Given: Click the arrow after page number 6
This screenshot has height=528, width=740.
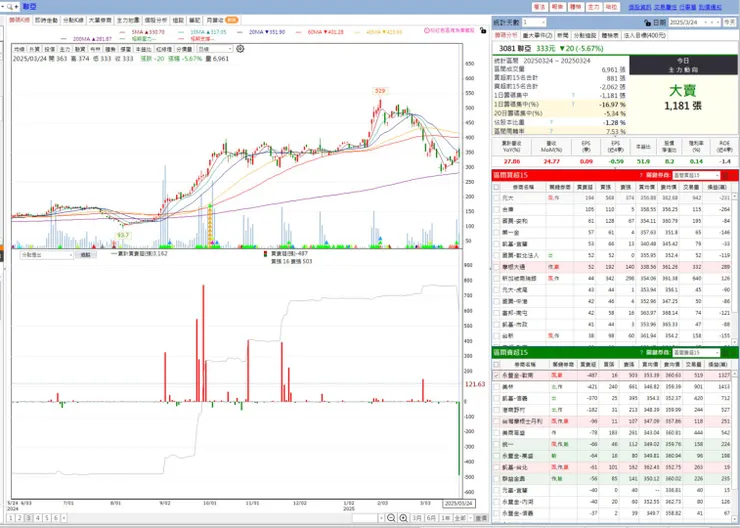Looking at the screenshot, I should pyautogui.click(x=64, y=518).
